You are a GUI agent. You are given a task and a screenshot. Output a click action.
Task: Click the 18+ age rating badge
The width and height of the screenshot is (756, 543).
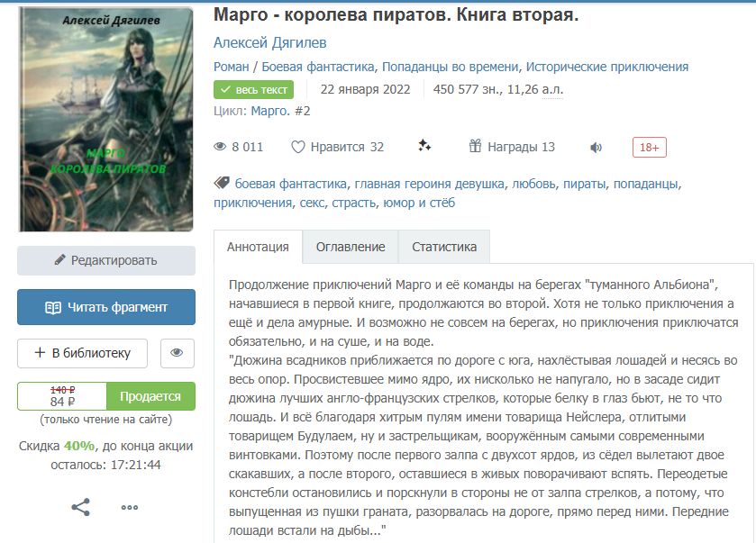[650, 148]
